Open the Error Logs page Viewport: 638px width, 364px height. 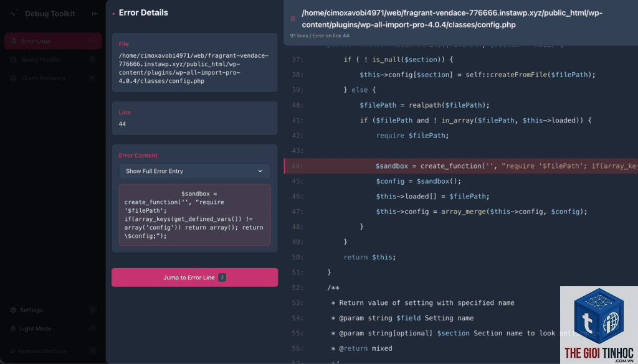point(53,41)
